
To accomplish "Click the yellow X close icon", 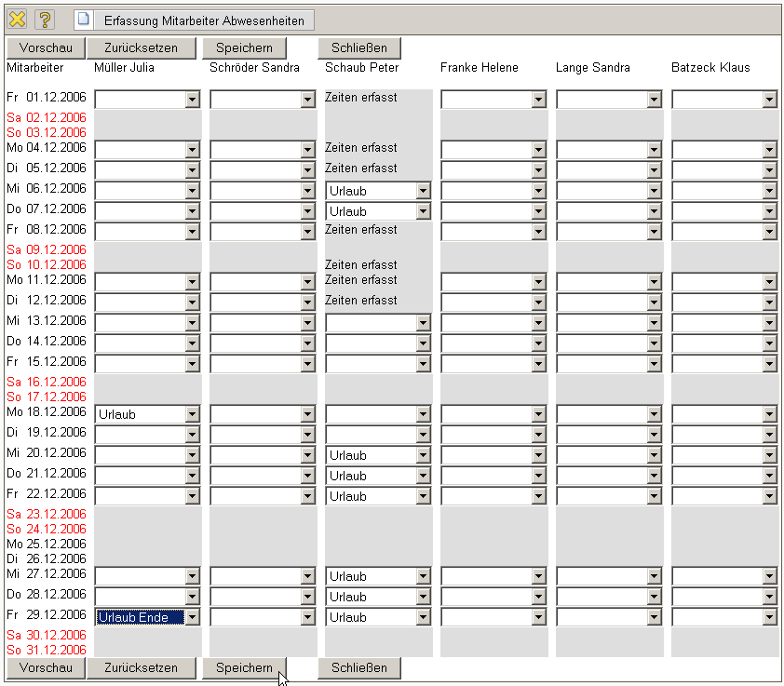I will coord(17,20).
